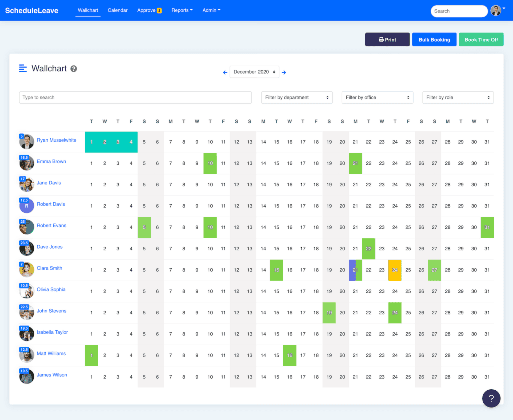Click the help icon beside the Wallchart heading
Screen dimensions: 513x420
[x=74, y=69]
